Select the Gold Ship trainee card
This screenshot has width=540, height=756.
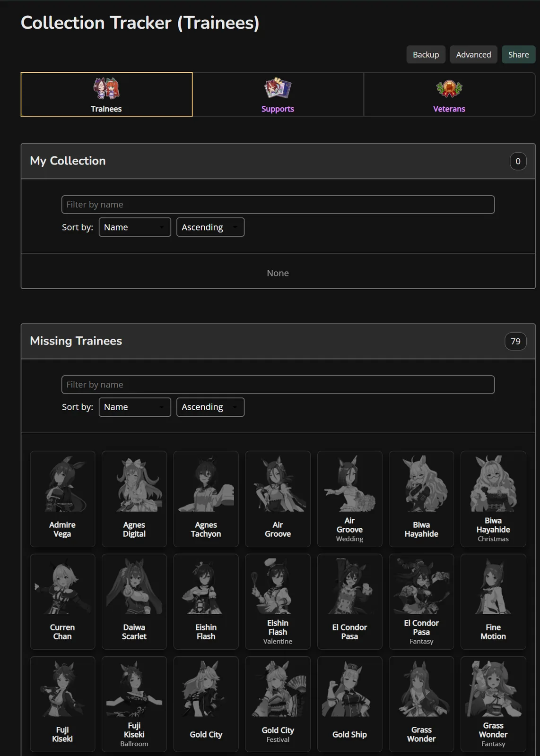(350, 704)
